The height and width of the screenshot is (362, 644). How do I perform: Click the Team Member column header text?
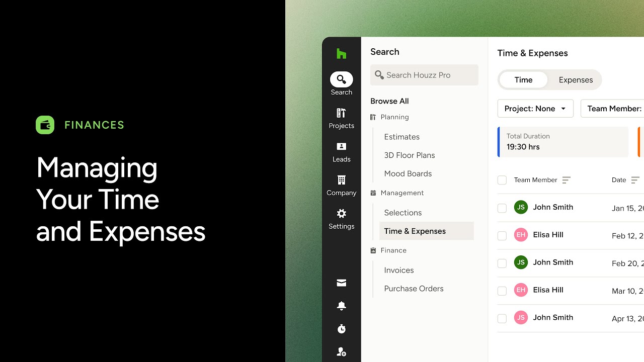[x=535, y=180]
